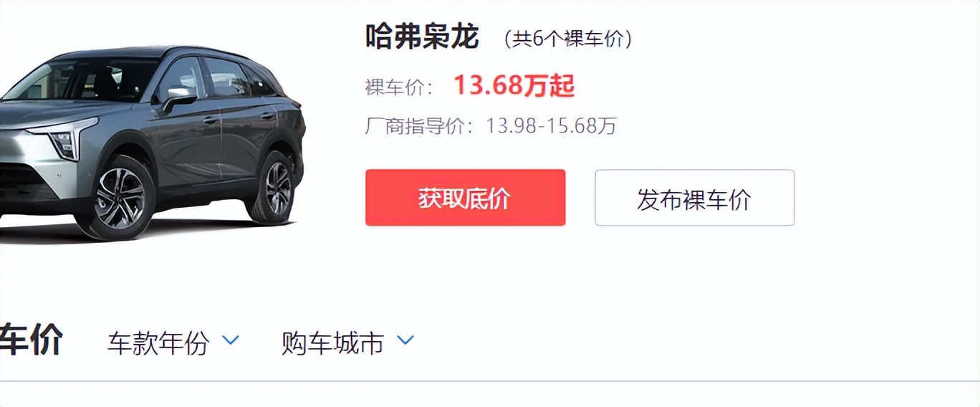The width and height of the screenshot is (980, 407).
Task: Click the car's side mirror
Action: pyautogui.click(x=178, y=98)
